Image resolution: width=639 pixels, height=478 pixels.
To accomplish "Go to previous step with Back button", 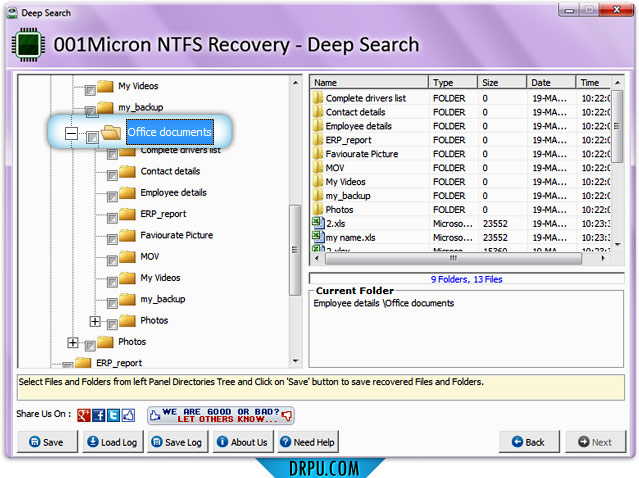I will (528, 442).
